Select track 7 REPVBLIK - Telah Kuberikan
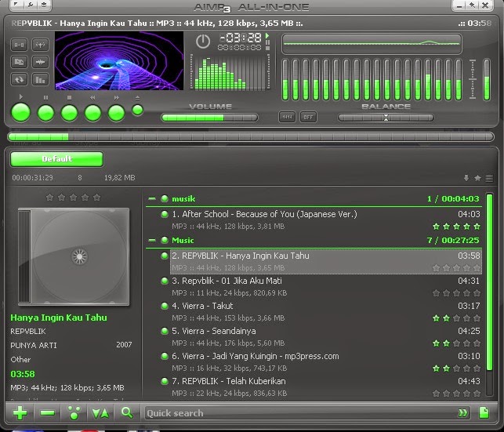The width and height of the screenshot is (504, 432). [325, 387]
